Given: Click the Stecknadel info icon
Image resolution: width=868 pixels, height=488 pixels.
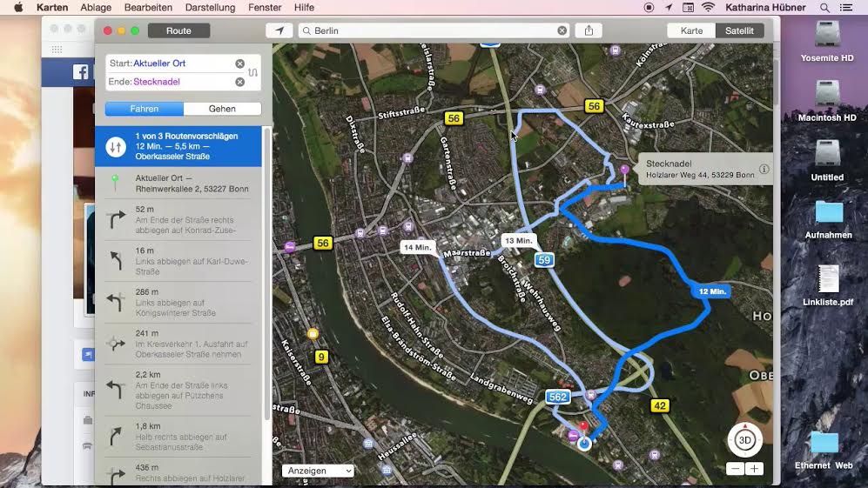Looking at the screenshot, I should (764, 169).
